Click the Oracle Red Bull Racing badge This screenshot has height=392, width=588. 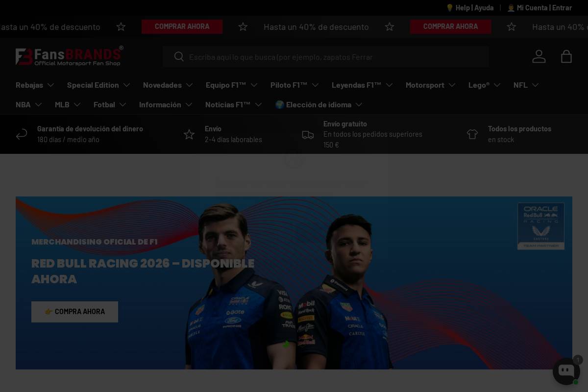click(540, 226)
